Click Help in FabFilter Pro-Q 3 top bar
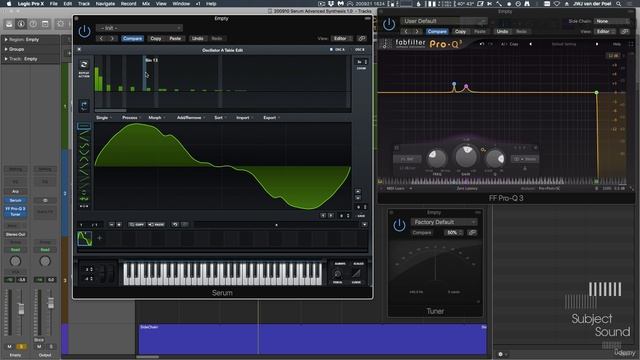The width and height of the screenshot is (640, 360). (x=617, y=44)
